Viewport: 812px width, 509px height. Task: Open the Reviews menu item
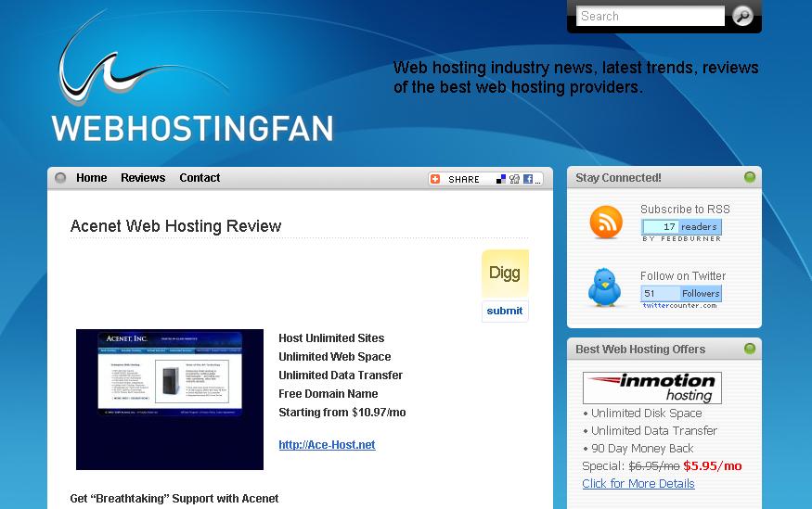(x=143, y=178)
